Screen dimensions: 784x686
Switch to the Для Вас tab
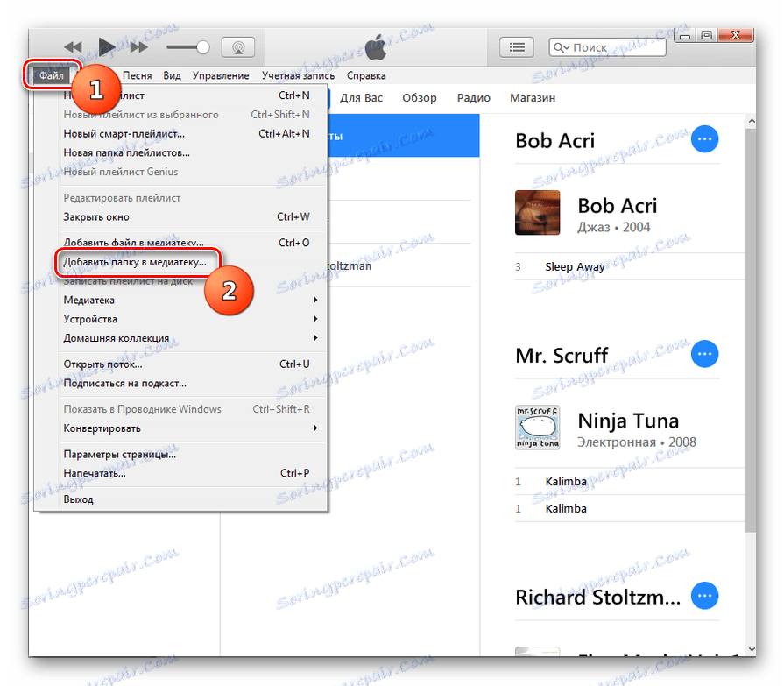(x=361, y=98)
